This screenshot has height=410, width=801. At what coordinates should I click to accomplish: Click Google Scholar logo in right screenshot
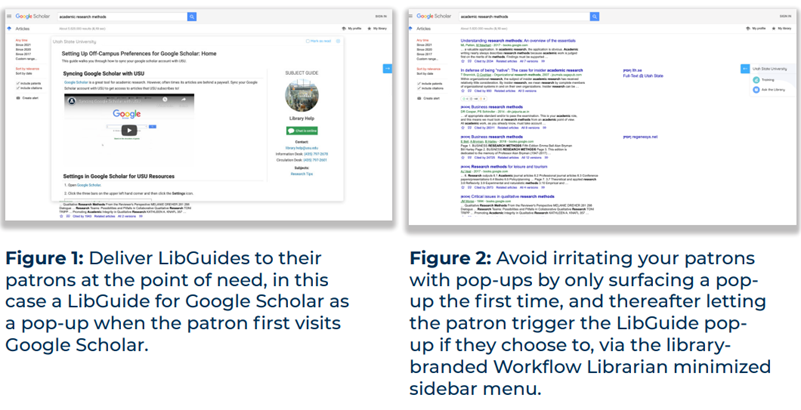434,16
